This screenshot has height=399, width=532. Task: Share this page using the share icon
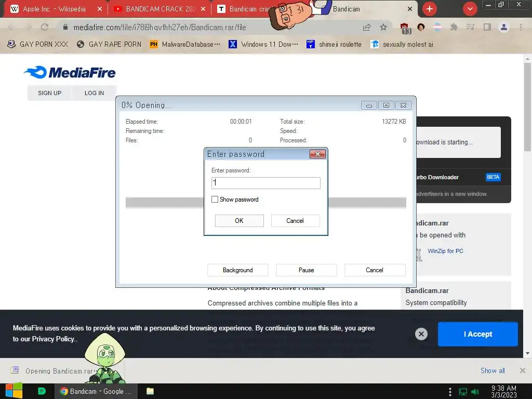coord(366,27)
